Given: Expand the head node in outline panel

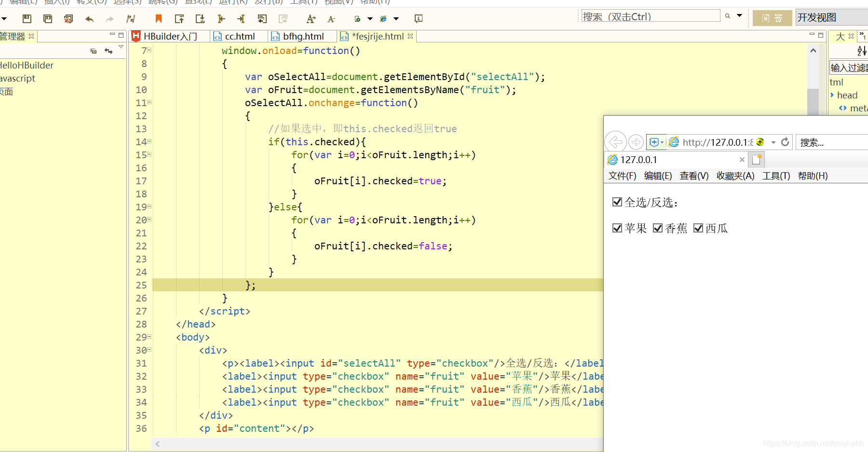Looking at the screenshot, I should 832,95.
